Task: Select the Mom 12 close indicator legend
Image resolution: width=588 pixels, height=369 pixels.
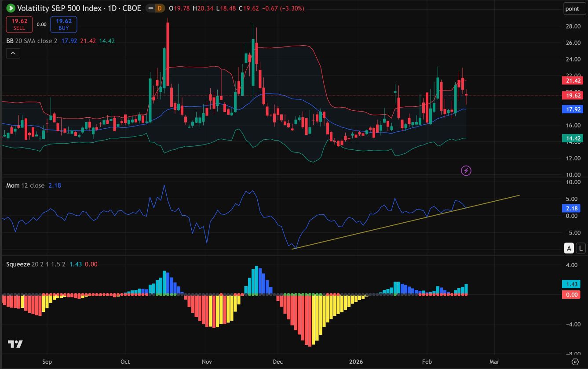Action: [x=25, y=185]
